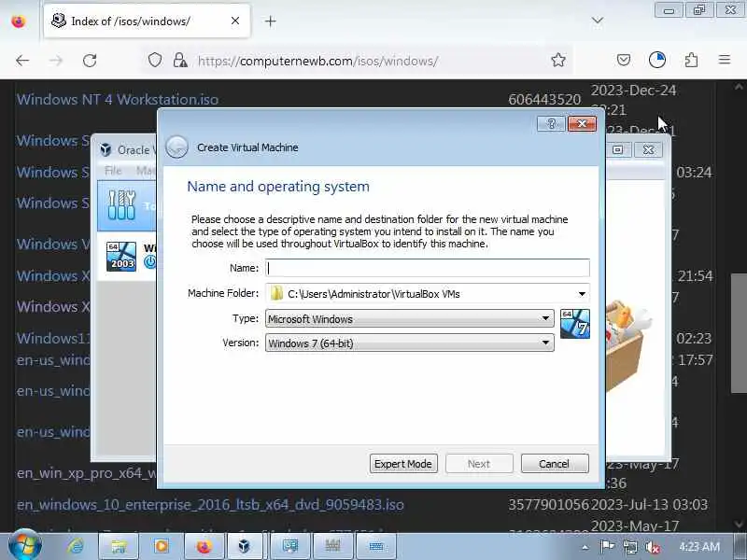Click the padlock site security icon
Viewport: 747px width, 560px height.
[179, 61]
